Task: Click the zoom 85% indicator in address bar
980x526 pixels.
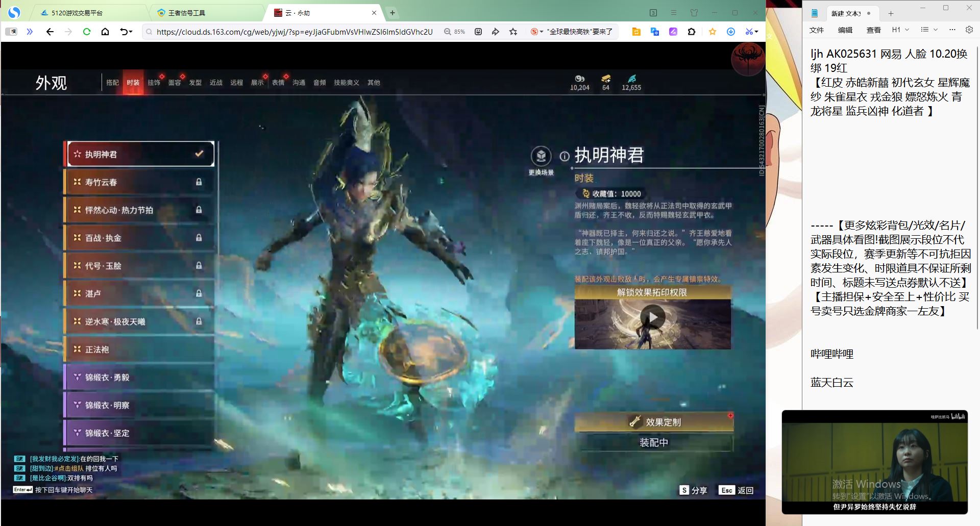Action: coord(454,32)
